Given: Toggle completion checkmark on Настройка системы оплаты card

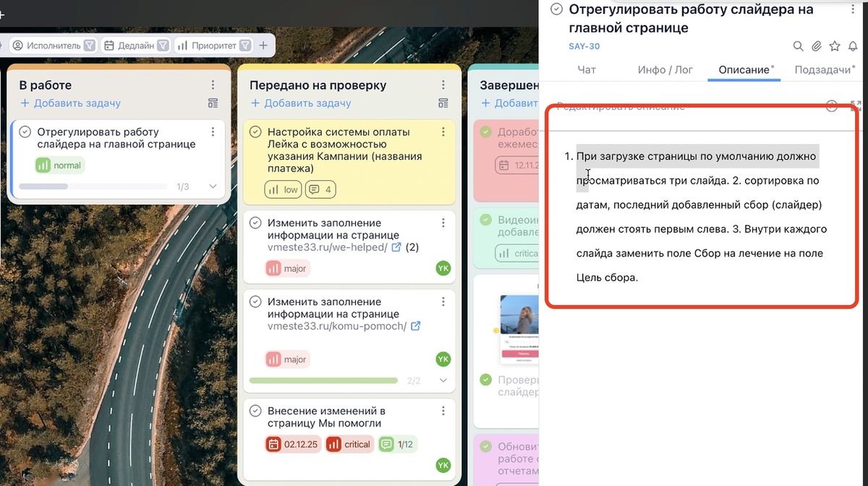Looking at the screenshot, I should pos(255,132).
